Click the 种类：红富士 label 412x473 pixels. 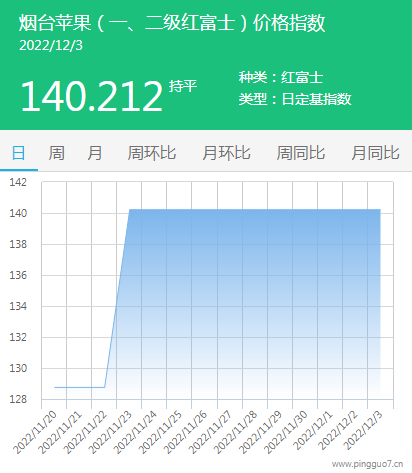pyautogui.click(x=281, y=77)
